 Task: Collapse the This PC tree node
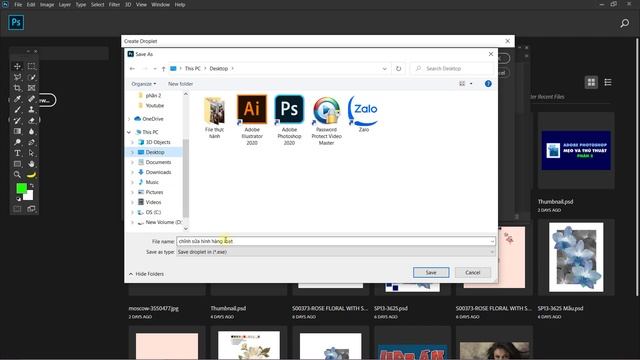click(x=129, y=132)
